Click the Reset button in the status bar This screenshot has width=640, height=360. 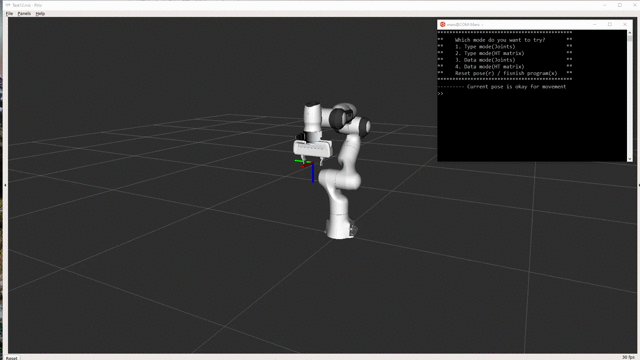point(12,358)
